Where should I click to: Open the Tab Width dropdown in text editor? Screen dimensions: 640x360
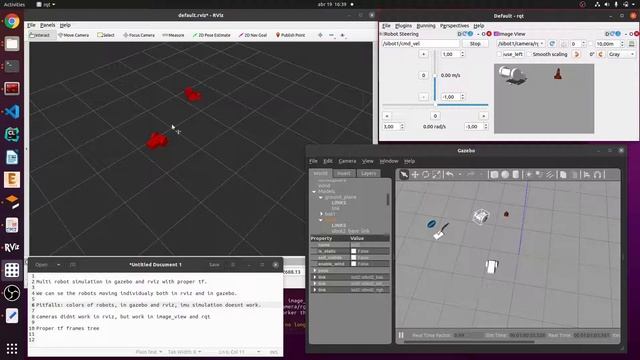coord(184,352)
